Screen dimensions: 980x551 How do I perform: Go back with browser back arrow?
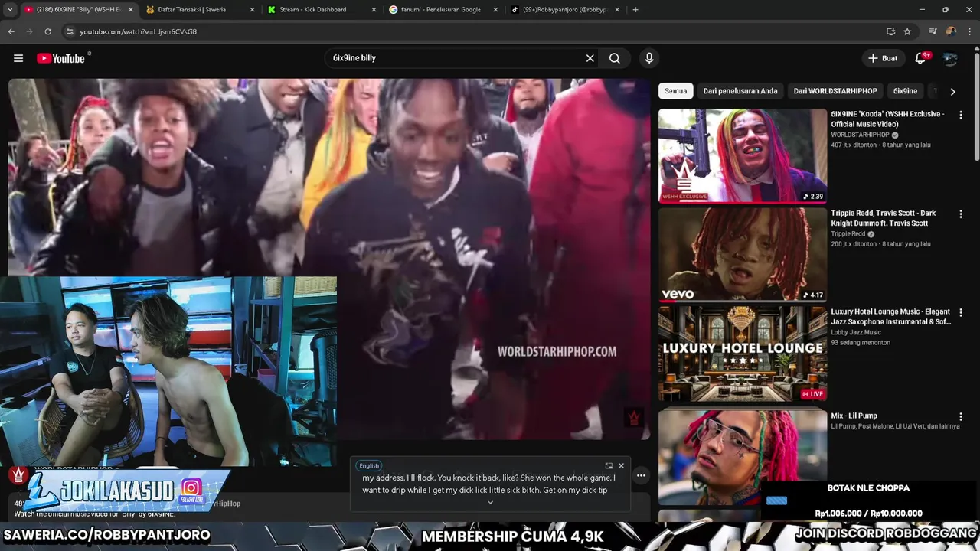11,31
